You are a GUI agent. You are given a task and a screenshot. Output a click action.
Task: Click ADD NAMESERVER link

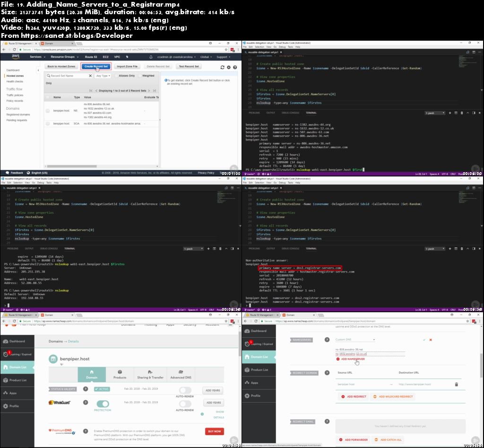click(350, 360)
